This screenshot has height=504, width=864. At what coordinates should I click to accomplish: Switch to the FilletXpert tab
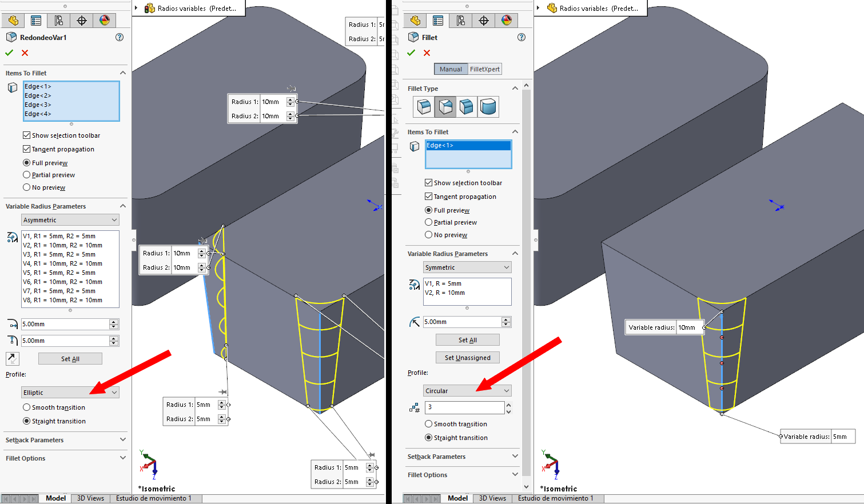tap(484, 69)
